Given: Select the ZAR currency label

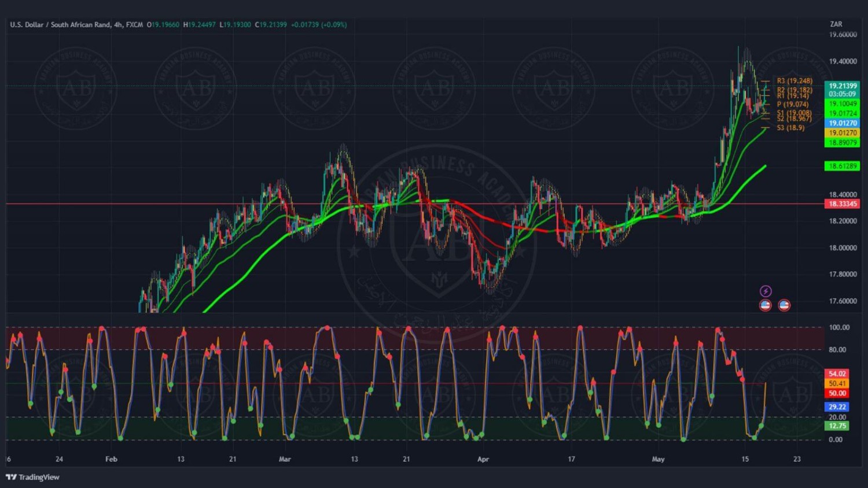Looking at the screenshot, I should click(836, 24).
